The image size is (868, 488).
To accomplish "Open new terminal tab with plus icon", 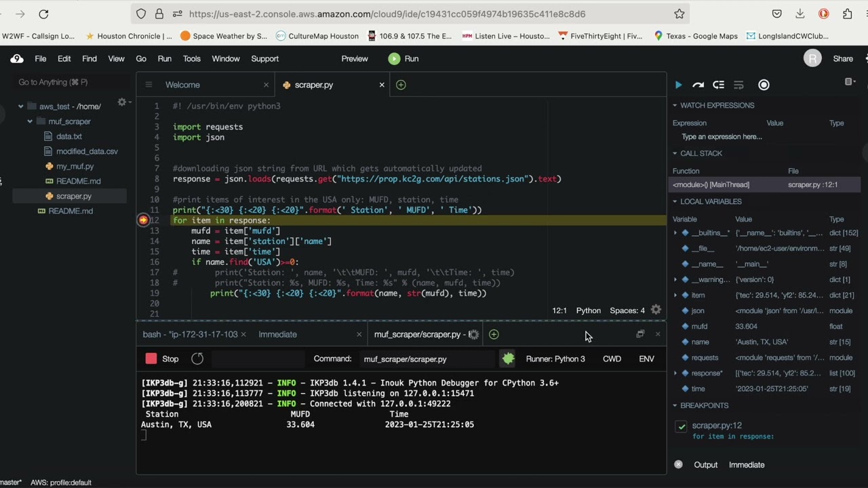I will point(494,334).
